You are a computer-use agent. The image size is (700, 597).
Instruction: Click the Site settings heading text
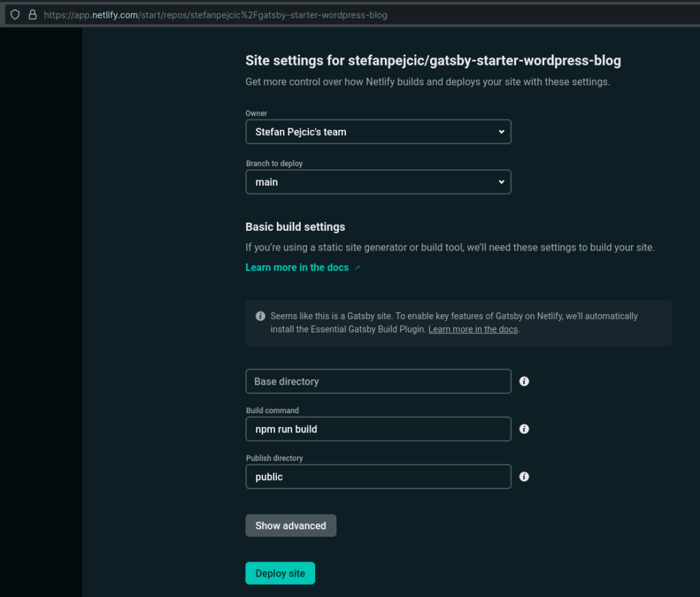(x=433, y=60)
